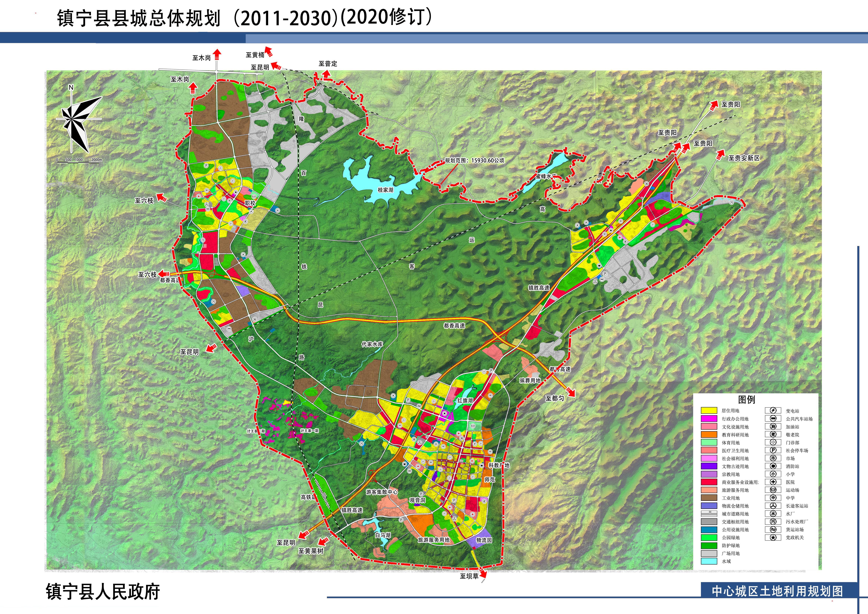Screen dimensions: 868x614
Task: Select the 运动场 legend symbol
Action: pos(773,490)
